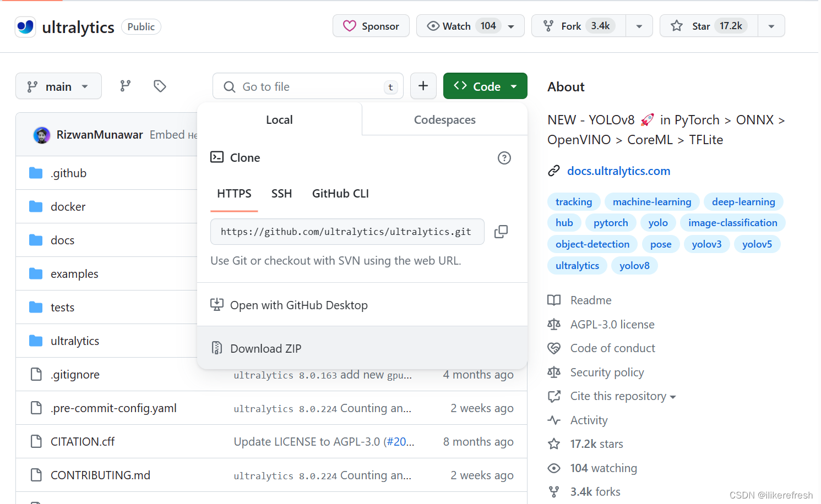Open the Star lists dropdown arrow
Screen dimensions: 821x504
[x=771, y=26]
